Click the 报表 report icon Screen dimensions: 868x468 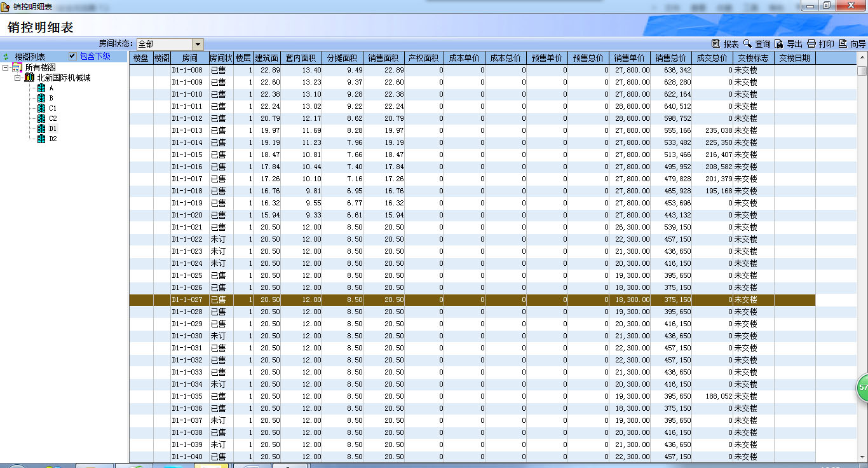[x=716, y=44]
